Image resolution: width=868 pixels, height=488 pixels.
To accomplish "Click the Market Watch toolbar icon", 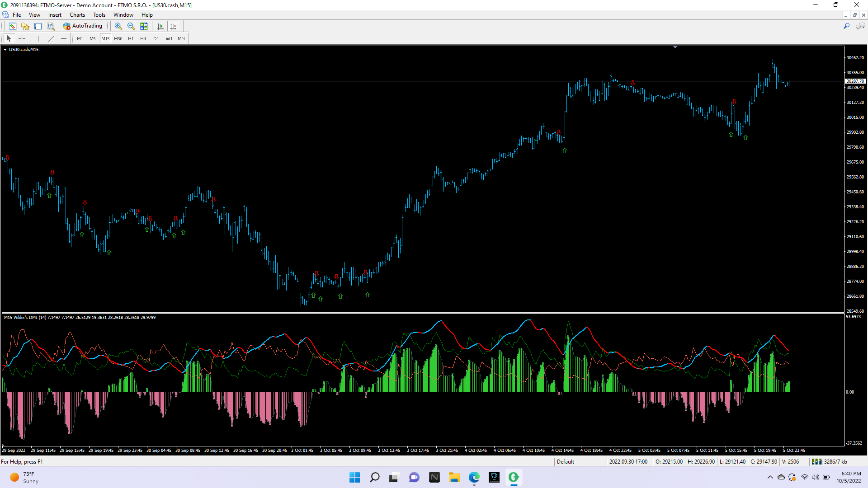I will [12, 26].
